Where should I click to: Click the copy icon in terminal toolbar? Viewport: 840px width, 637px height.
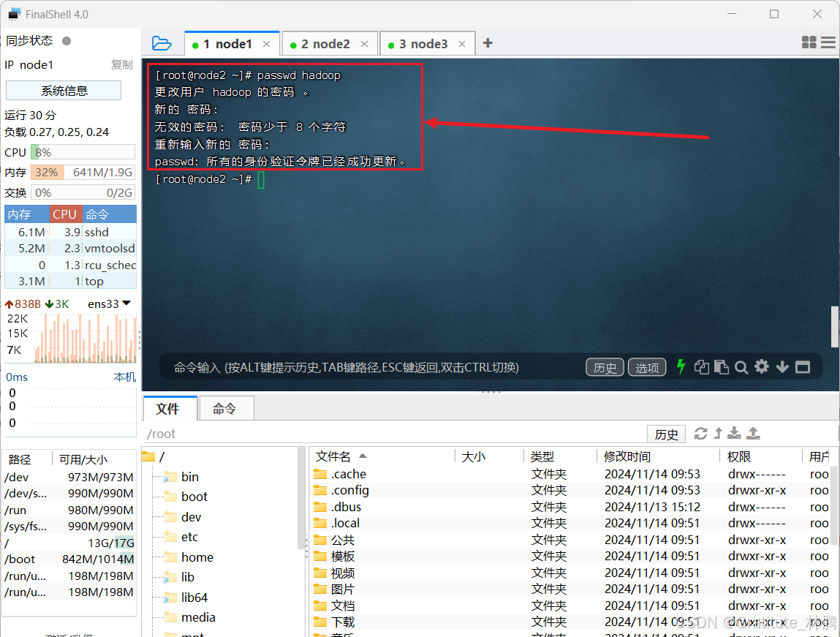click(x=701, y=367)
